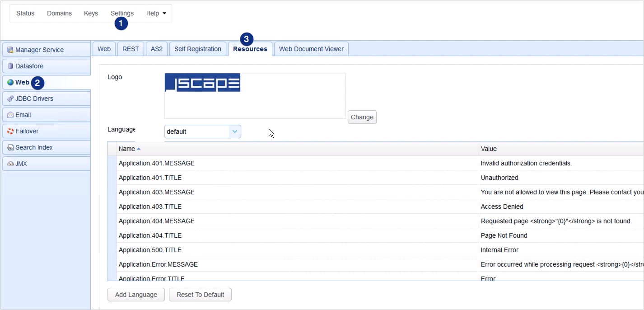Open the Language selection dropdown
Viewport: 644px width, 310px height.
tap(234, 132)
